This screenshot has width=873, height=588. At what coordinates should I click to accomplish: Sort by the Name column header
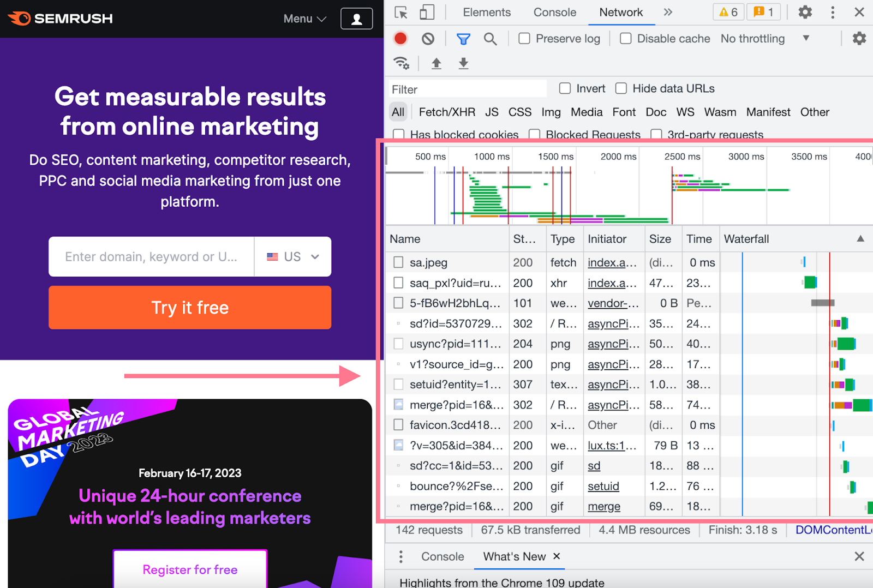click(x=447, y=239)
